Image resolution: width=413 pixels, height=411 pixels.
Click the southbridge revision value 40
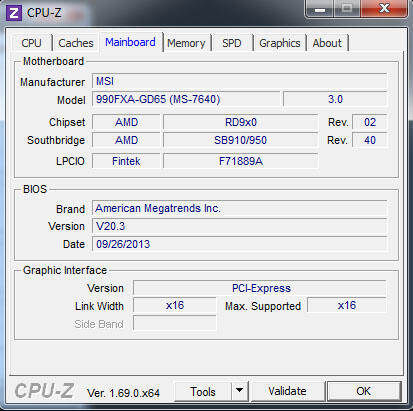click(x=370, y=140)
